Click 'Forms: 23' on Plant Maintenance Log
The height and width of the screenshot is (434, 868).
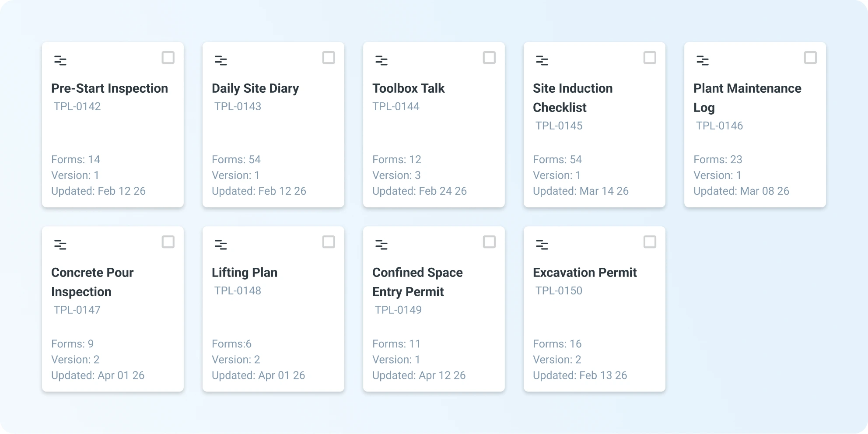718,160
